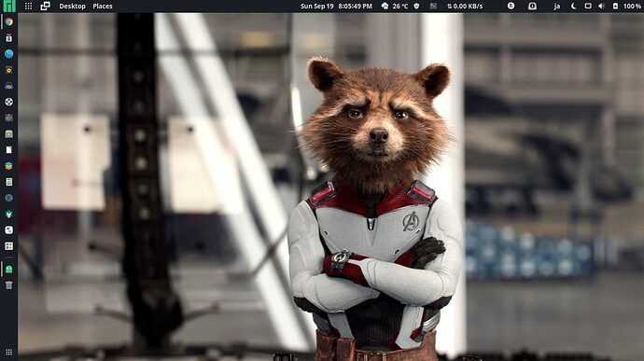Open the round blue gear app in the dock
This screenshot has width=644, height=361.
click(x=8, y=198)
